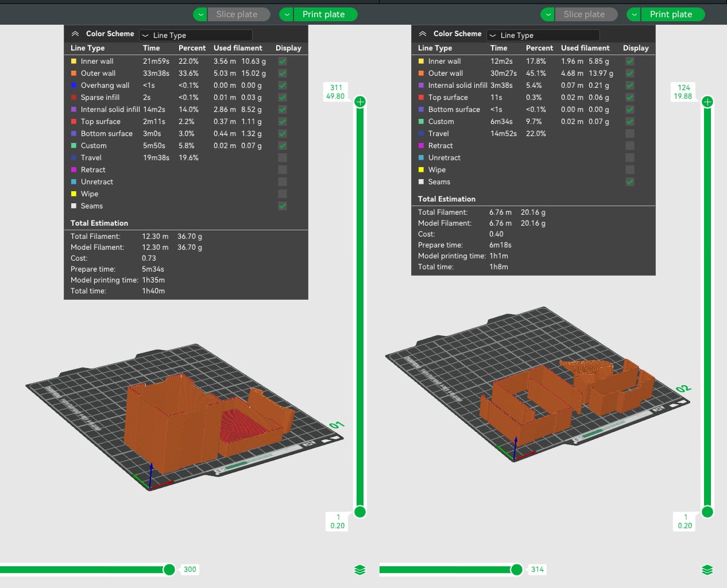Open the right Line Type color scheme dropdown
This screenshot has width=727, height=588.
click(x=543, y=35)
